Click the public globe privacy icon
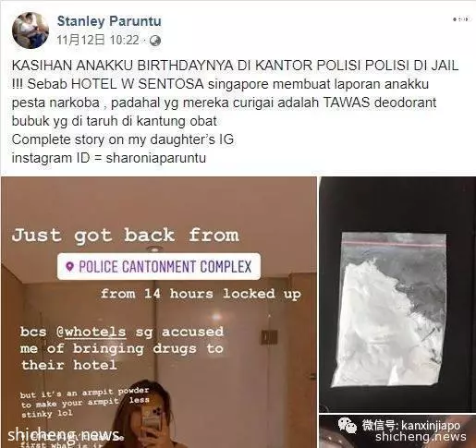This screenshot has width=476, height=448. pos(155,41)
